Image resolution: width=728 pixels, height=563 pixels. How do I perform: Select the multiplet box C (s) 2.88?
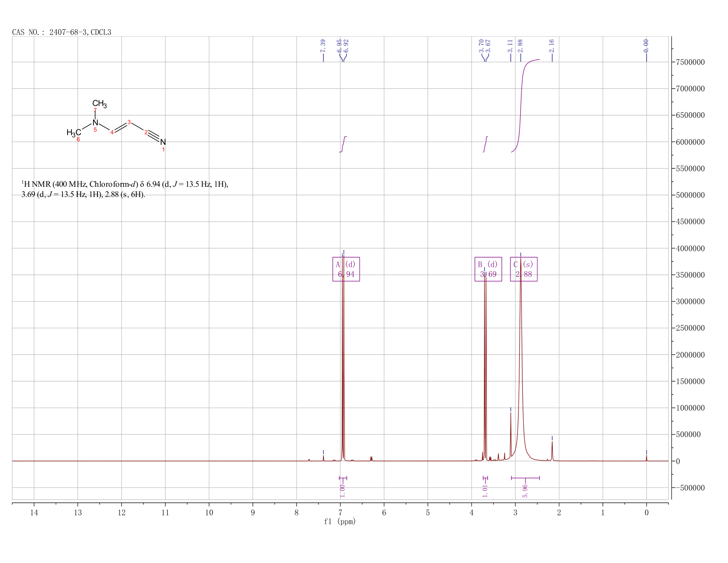524,269
